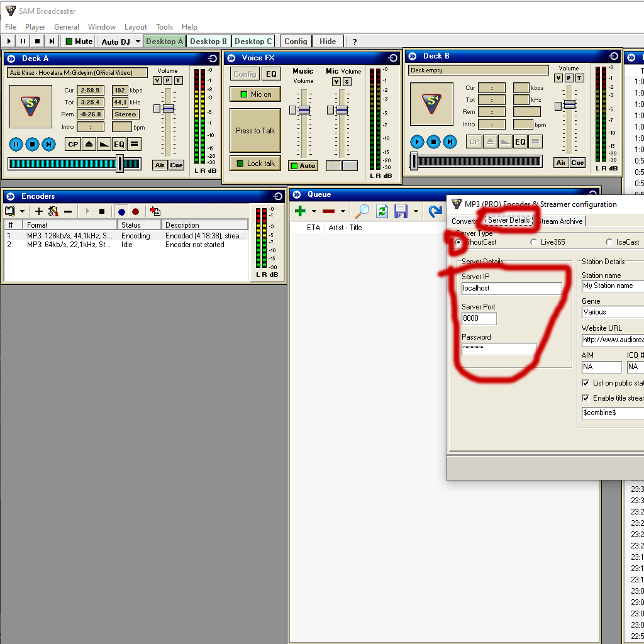This screenshot has width=644, height=644.
Task: Select the Live365 server type radio
Action: [x=533, y=242]
